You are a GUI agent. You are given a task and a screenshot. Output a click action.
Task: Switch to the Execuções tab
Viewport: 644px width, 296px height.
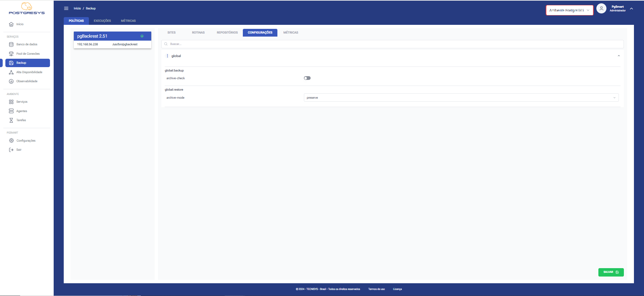point(102,21)
